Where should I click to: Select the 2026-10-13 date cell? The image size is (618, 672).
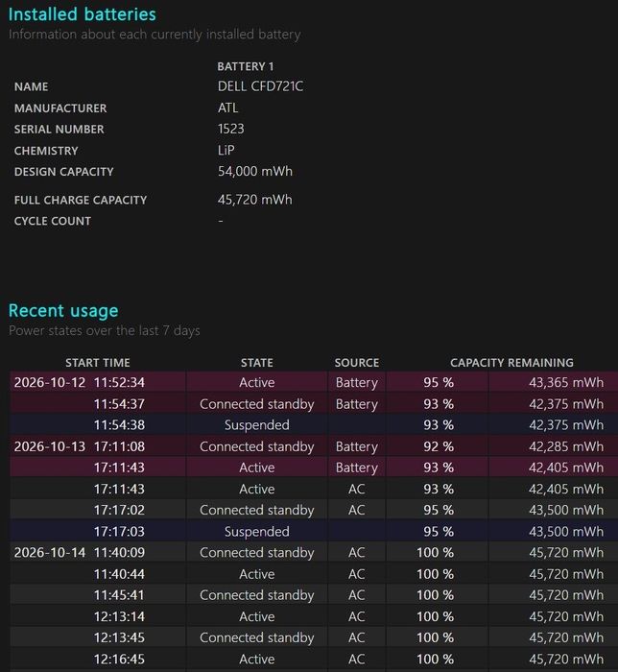50,446
